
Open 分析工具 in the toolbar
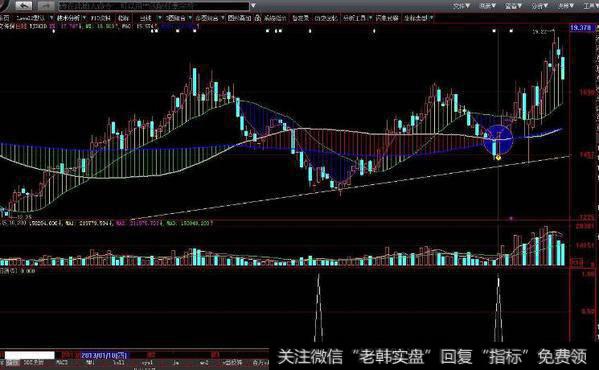click(354, 18)
